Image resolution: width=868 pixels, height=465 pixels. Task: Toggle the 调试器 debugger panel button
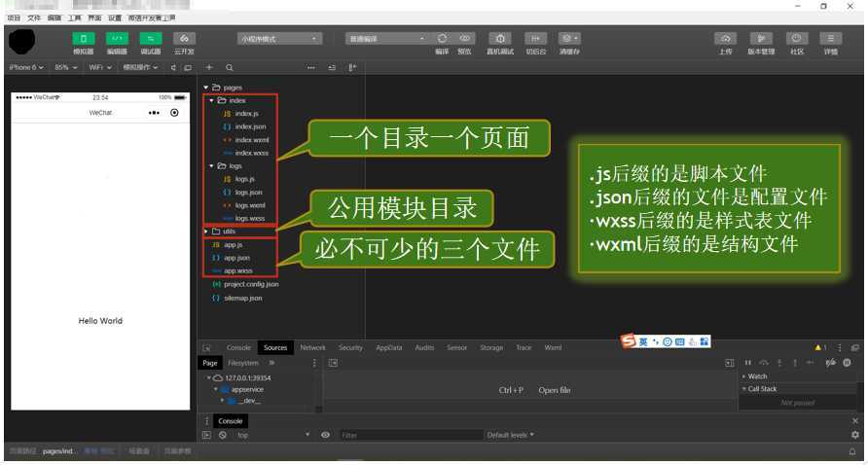[150, 38]
